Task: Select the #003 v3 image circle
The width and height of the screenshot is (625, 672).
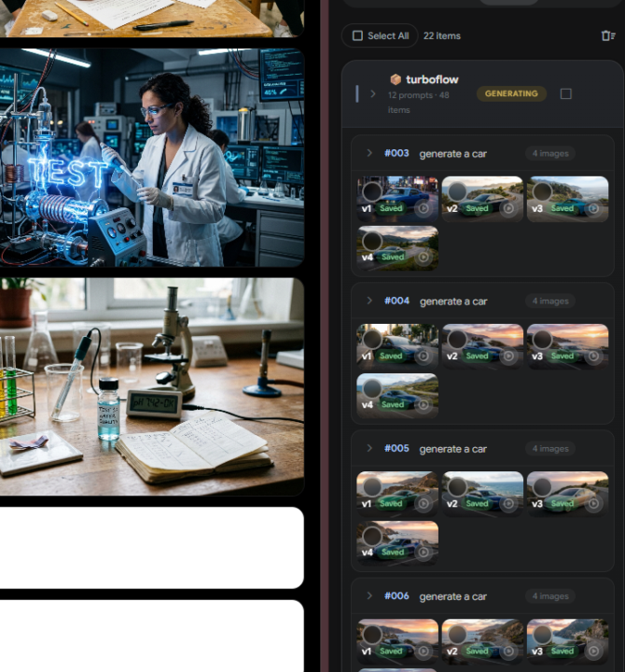Action: [x=542, y=191]
